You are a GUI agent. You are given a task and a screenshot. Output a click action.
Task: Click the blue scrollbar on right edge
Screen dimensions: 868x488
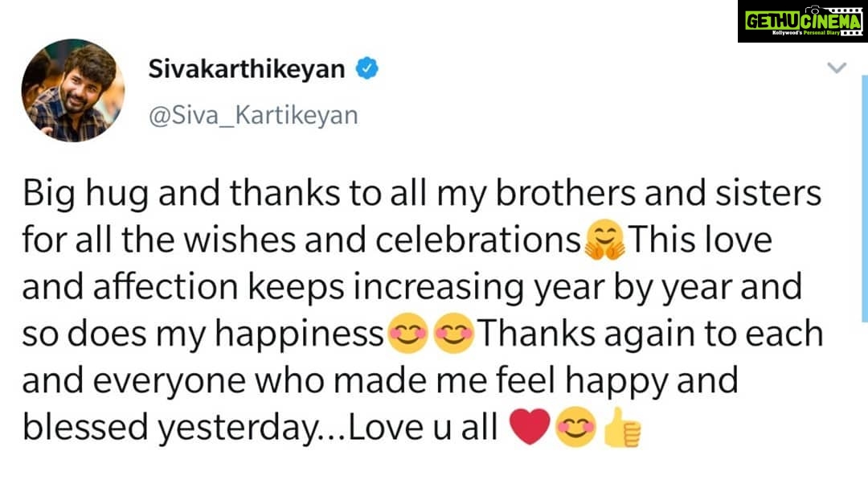coord(865,199)
